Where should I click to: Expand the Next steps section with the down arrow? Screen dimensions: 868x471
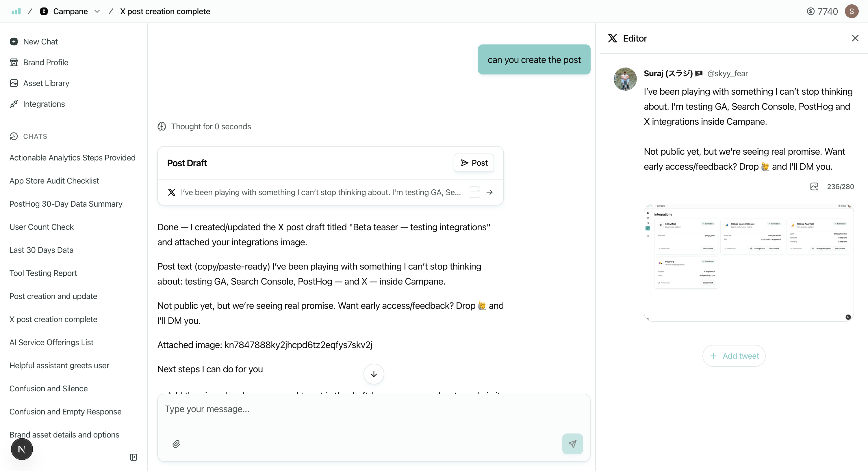click(374, 374)
